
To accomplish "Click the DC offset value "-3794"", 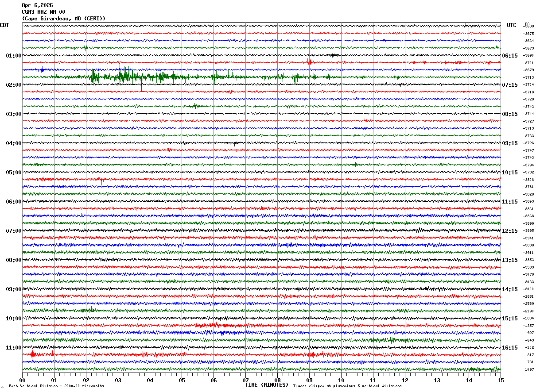I will tap(528, 165).
